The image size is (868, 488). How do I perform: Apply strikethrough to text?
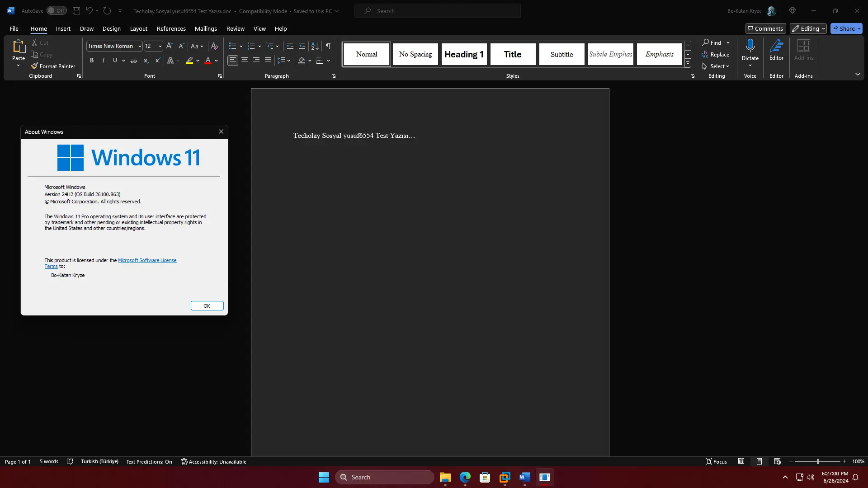tap(134, 61)
